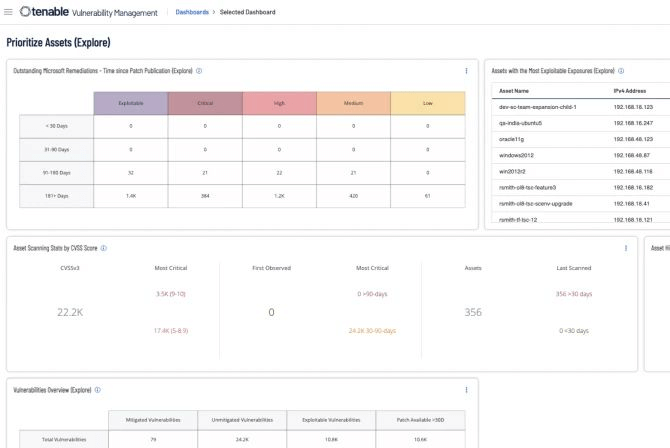
Task: Click IP address 192.168.16.182
Action: 633,188
